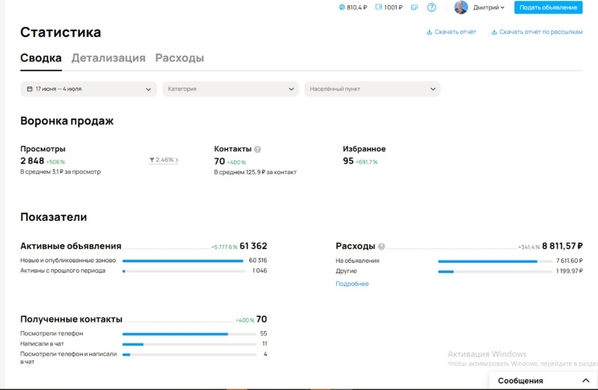598x390 pixels.
Task: Click Активны с прошлого периода label
Action: [x=63, y=271]
